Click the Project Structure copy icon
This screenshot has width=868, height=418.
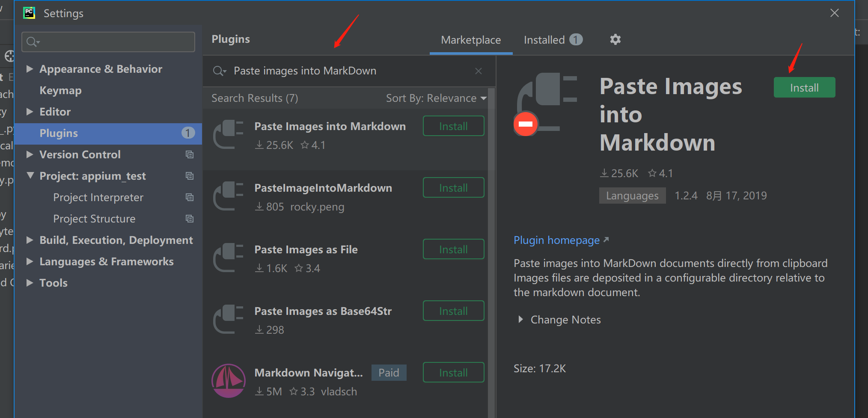190,219
